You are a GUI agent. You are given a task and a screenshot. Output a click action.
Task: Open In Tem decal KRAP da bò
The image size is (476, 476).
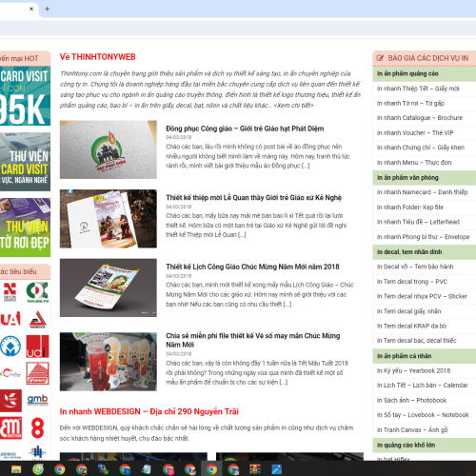tap(411, 326)
